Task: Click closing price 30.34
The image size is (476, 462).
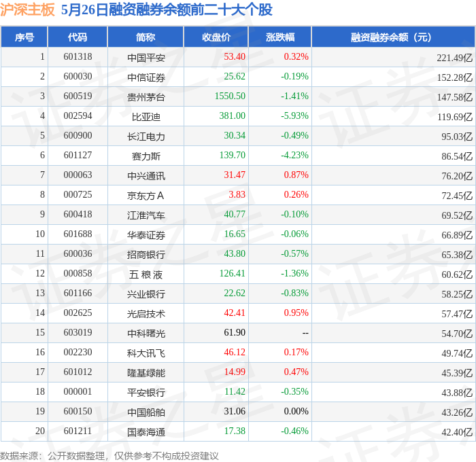Action: tap(235, 136)
